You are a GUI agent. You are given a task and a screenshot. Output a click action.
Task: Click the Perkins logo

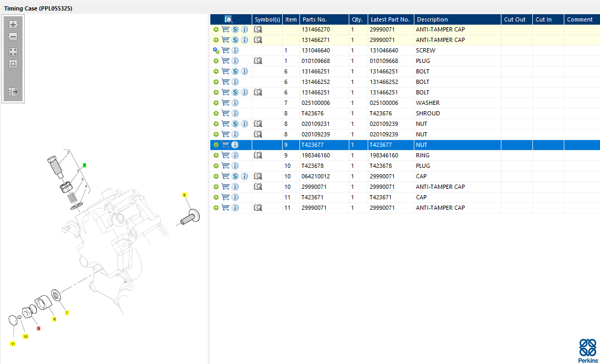coord(587,350)
